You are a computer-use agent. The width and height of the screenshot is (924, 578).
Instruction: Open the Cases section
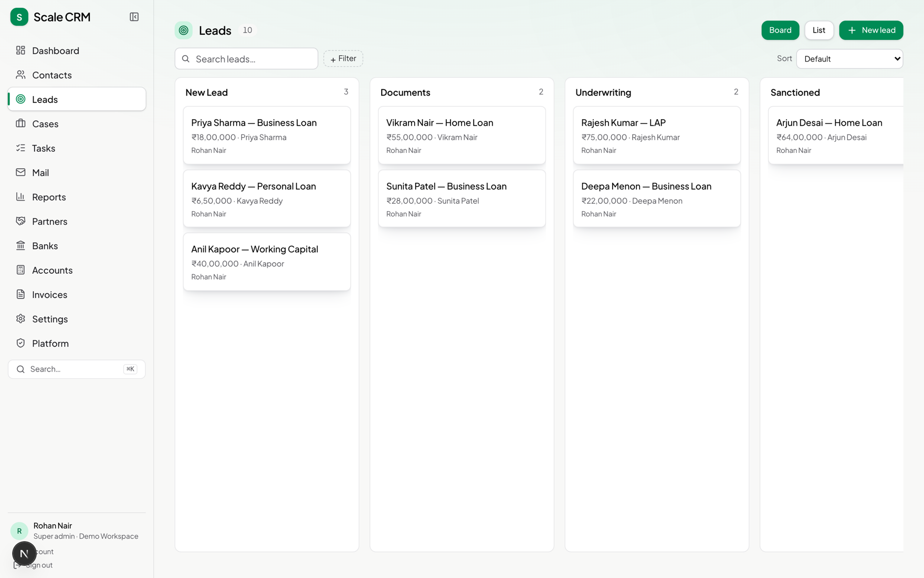[77, 123]
